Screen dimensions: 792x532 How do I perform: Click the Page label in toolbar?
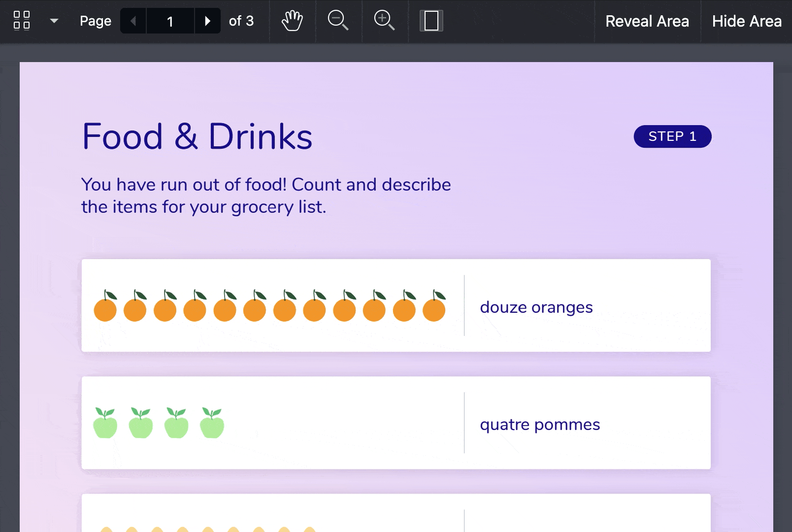(x=96, y=21)
